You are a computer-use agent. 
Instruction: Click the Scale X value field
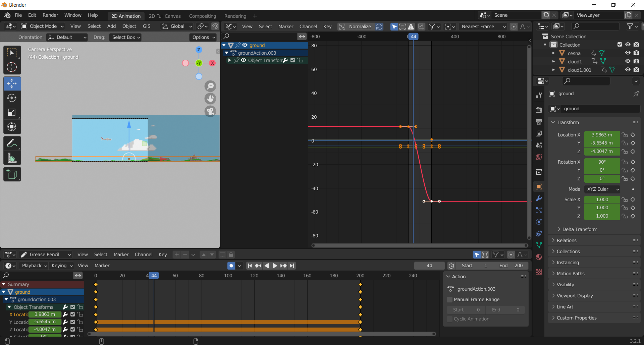point(602,199)
